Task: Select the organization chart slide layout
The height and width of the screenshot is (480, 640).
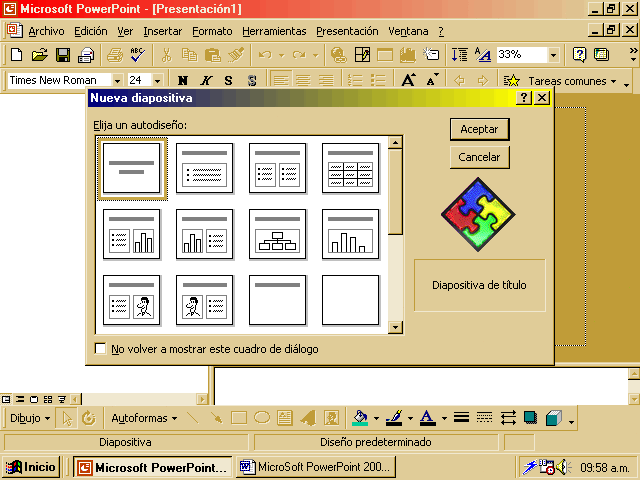Action: 278,234
